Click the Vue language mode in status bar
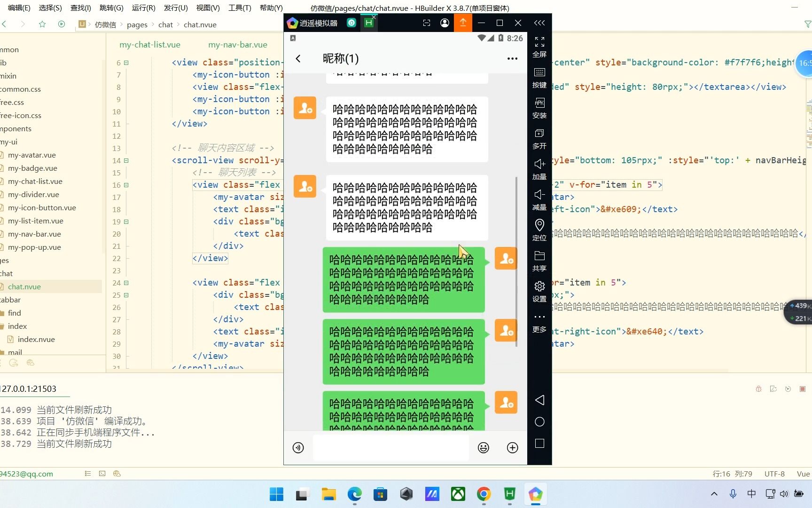Viewport: 812px width, 508px height. click(803, 474)
